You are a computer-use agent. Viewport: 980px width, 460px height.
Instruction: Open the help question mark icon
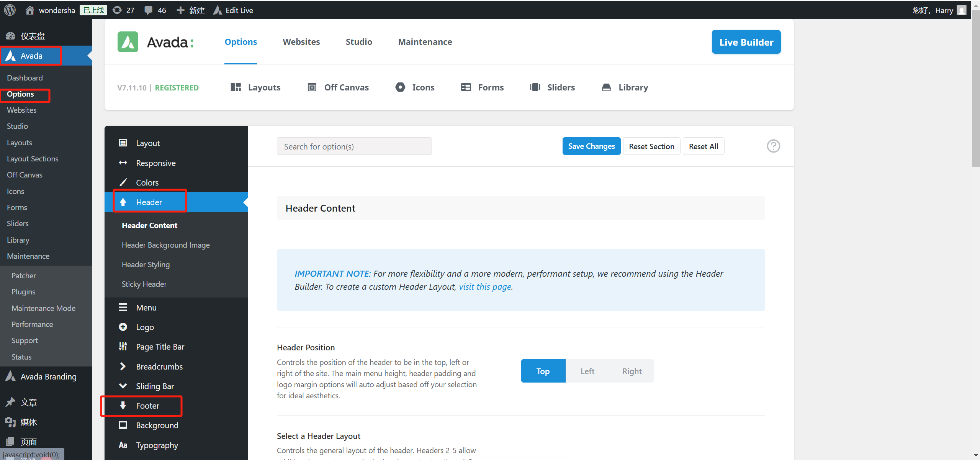773,146
